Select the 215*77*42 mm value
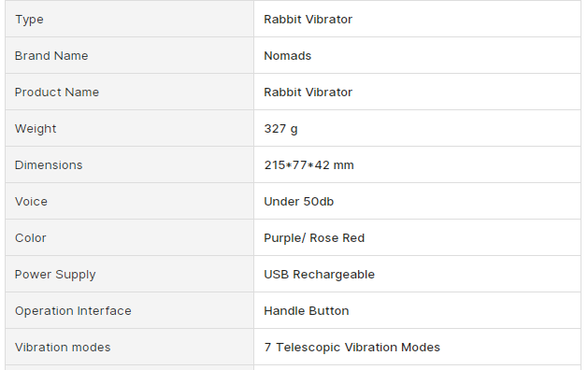 309,165
